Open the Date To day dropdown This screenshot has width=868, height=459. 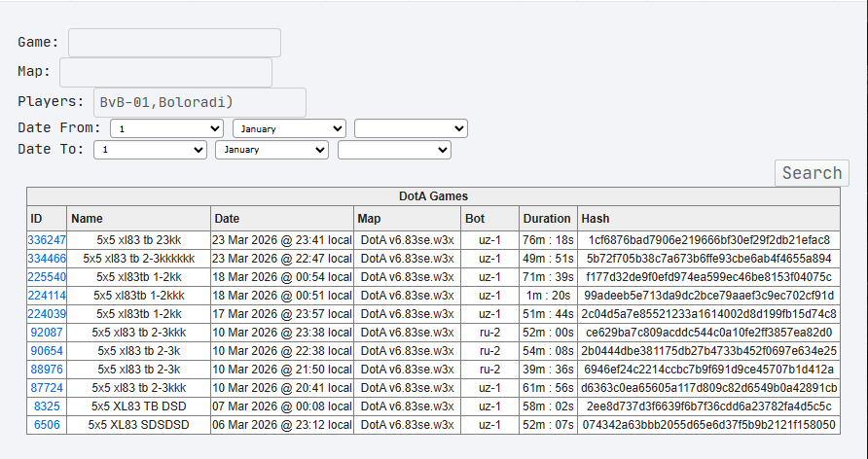click(x=150, y=151)
